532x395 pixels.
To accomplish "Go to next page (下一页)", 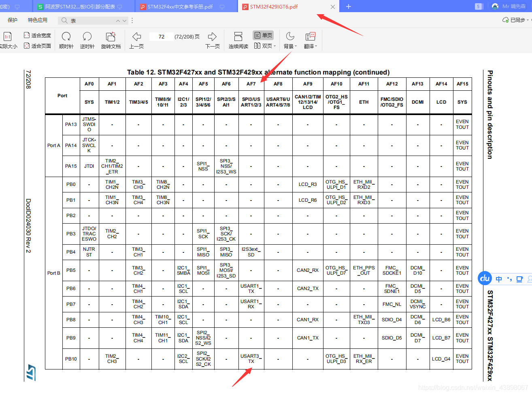I will pyautogui.click(x=213, y=41).
